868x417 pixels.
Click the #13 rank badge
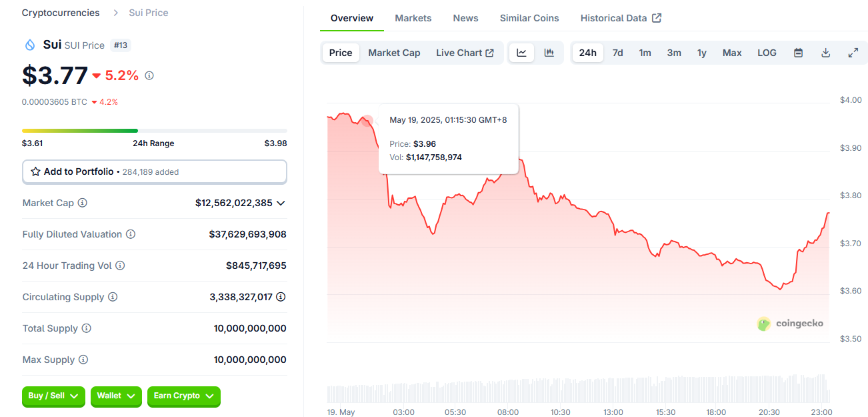click(121, 45)
